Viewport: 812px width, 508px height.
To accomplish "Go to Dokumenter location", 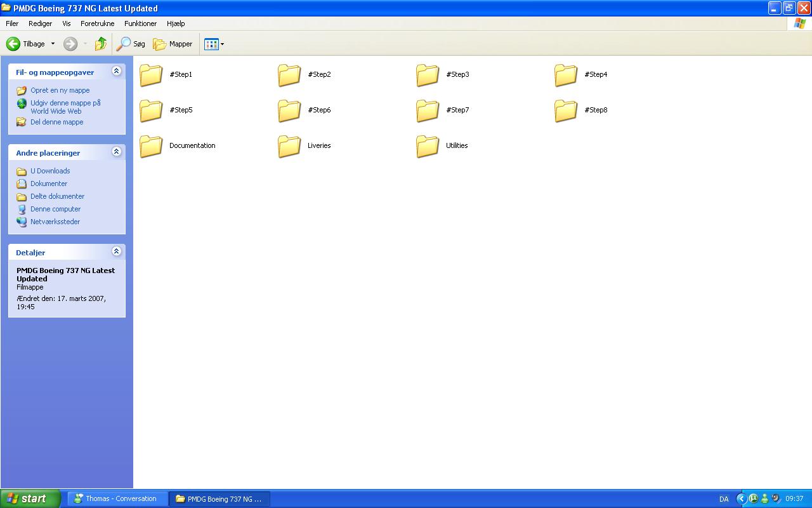I will click(49, 184).
